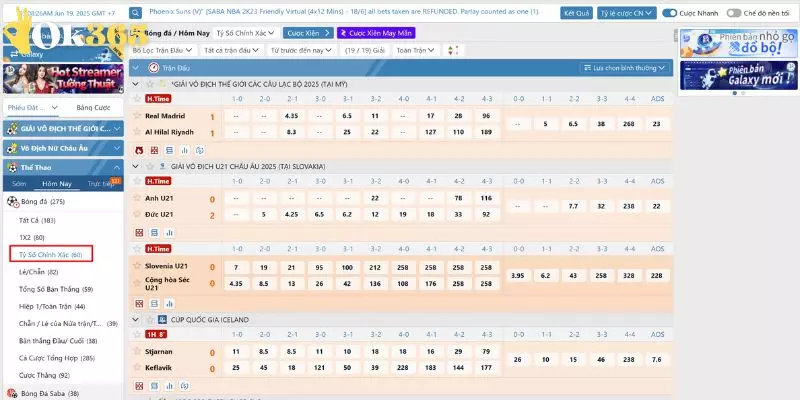Open the list icon under Anh U21 match
Viewport: 800px width, 400px height.
coord(155,233)
